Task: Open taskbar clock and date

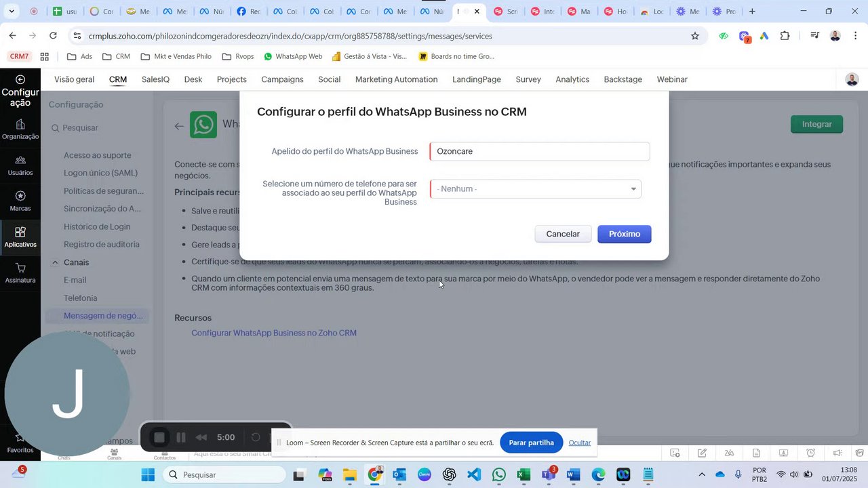Action: [x=839, y=474]
